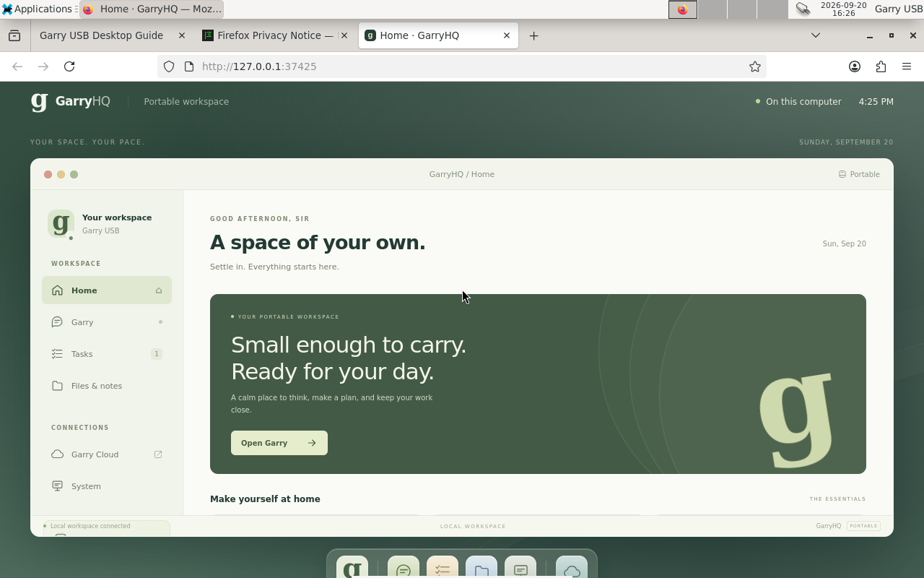Click 'THE ESSENTIALS' label
Image resolution: width=924 pixels, height=578 pixels.
tap(837, 499)
